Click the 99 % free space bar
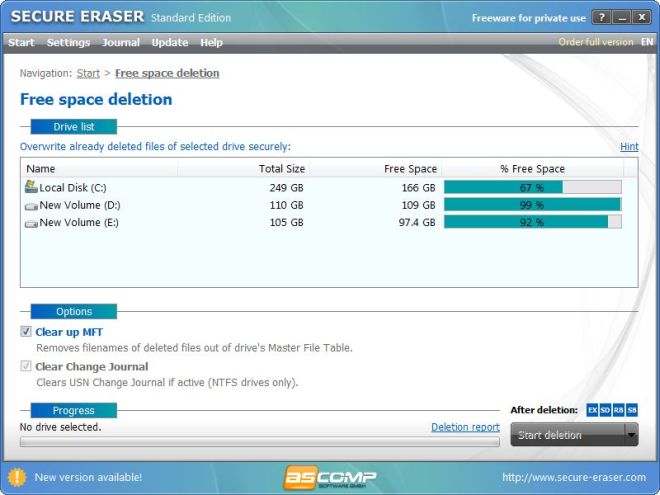Viewport: 660px width, 495px height. point(532,205)
